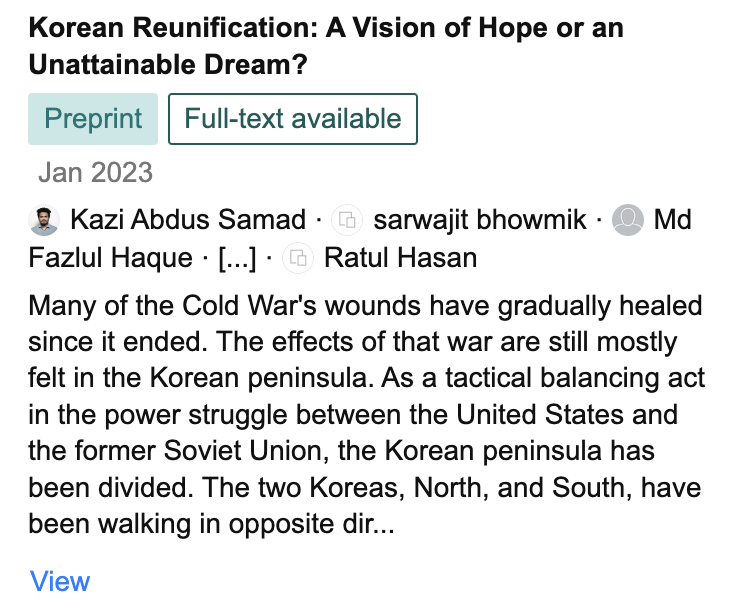Select the Preprint type badge
The image size is (734, 616).
(x=93, y=119)
